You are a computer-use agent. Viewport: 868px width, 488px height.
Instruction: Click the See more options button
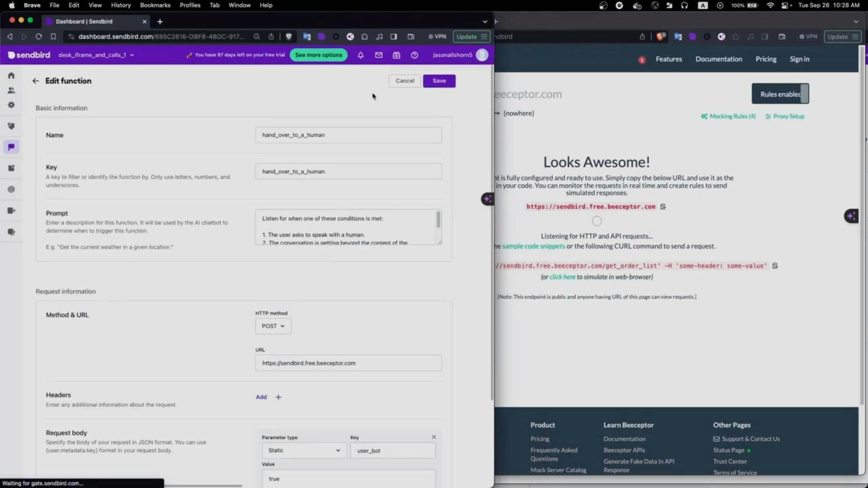(x=318, y=55)
